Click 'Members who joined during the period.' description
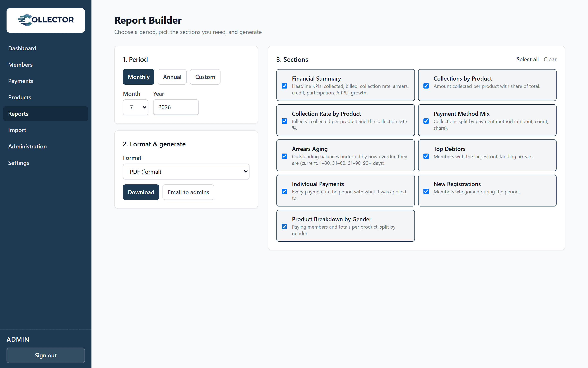Image resolution: width=588 pixels, height=368 pixels. pos(477,192)
